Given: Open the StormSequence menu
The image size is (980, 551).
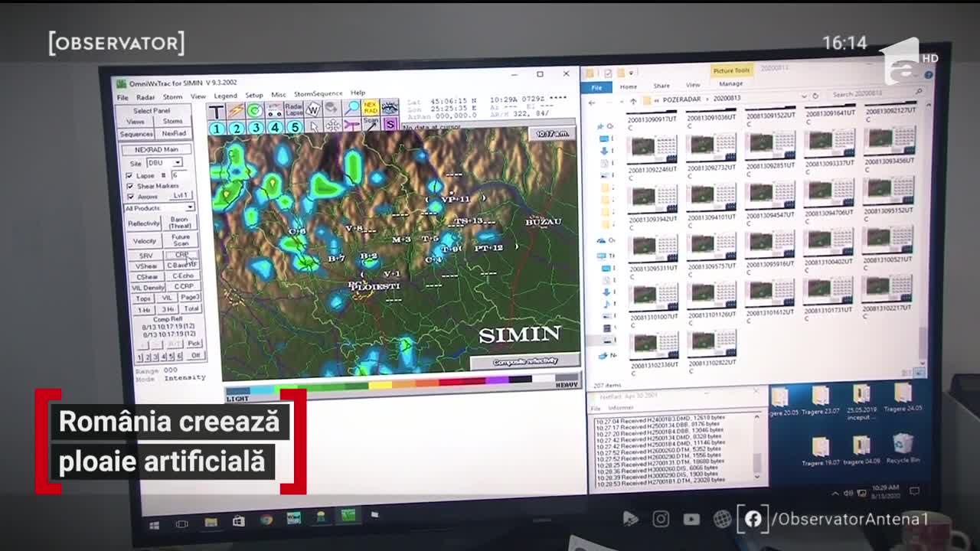Looking at the screenshot, I should click(318, 94).
